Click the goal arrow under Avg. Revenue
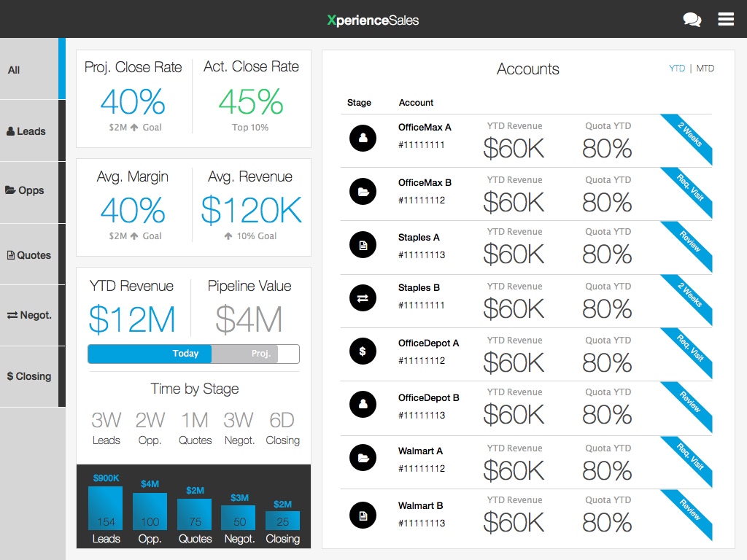The image size is (747, 560). coord(228,236)
